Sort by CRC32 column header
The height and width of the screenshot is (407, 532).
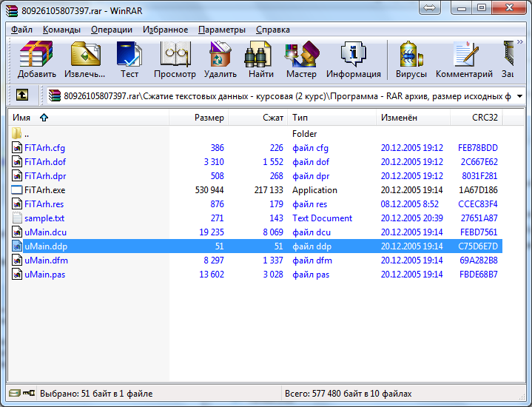(477, 118)
